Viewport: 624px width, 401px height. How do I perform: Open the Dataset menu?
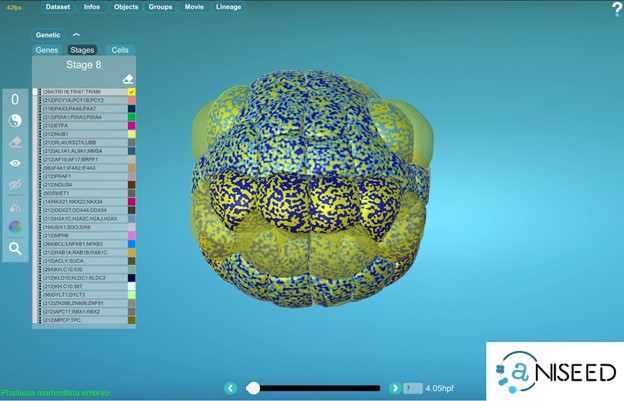(x=57, y=7)
